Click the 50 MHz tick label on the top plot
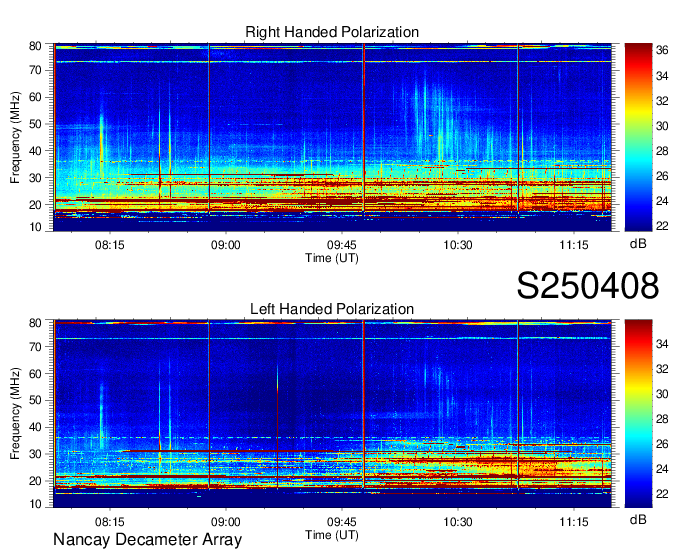Viewport: 680px width, 552px height. 35,124
